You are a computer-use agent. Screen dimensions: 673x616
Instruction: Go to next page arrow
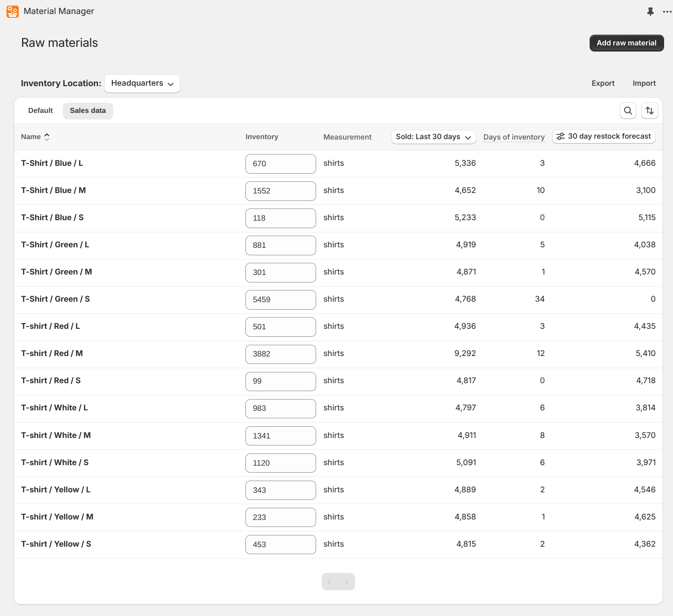point(347,582)
